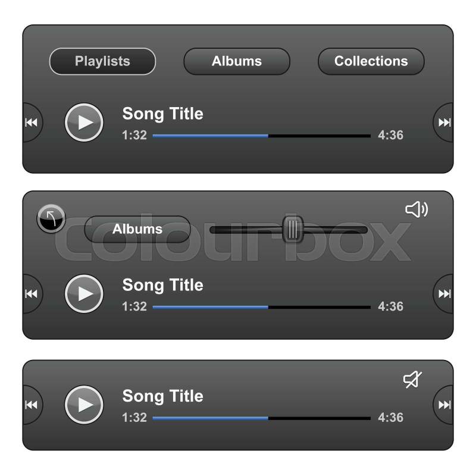Switch to the Albums tab in top player
Screen dimensions: 476x476
point(237,61)
